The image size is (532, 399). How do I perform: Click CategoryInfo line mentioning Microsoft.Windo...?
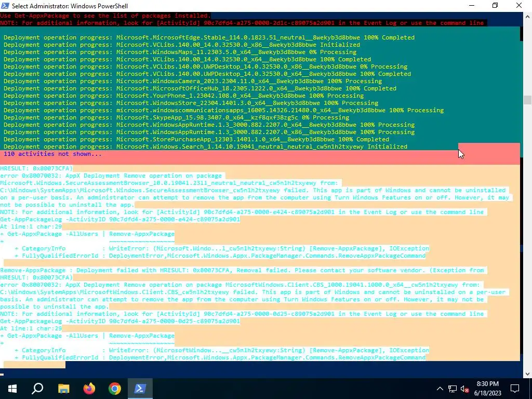pyautogui.click(x=222, y=248)
